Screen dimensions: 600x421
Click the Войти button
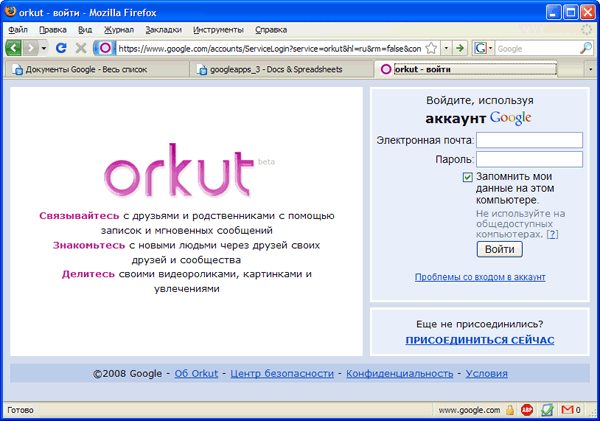[499, 250]
